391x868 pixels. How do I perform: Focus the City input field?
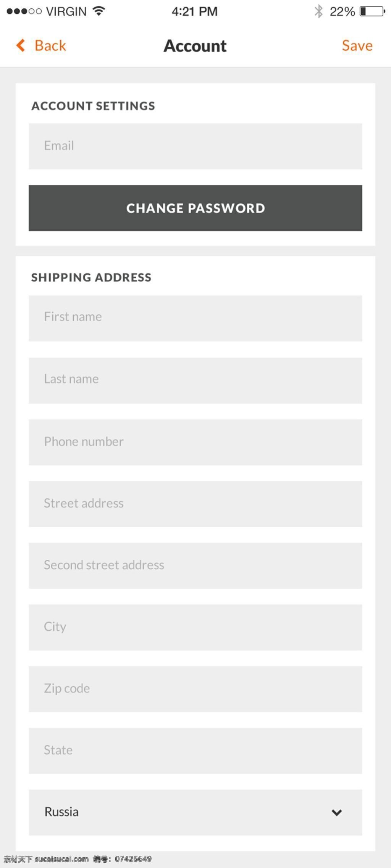[195, 627]
